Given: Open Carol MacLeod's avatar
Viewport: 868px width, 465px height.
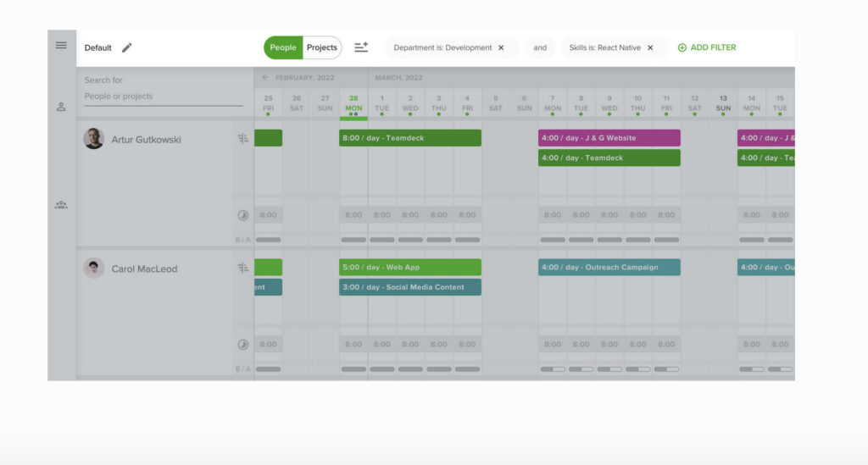Looking at the screenshot, I should click(93, 268).
